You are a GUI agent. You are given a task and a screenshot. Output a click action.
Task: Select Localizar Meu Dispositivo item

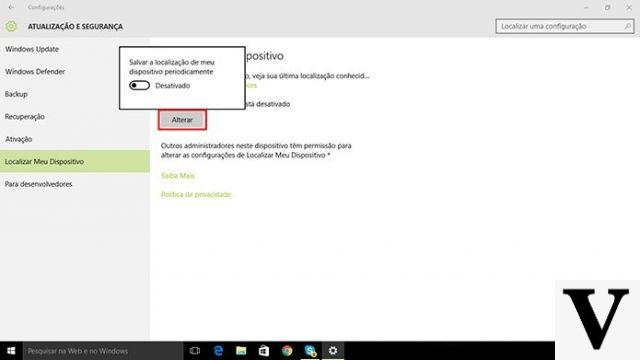tap(75, 161)
